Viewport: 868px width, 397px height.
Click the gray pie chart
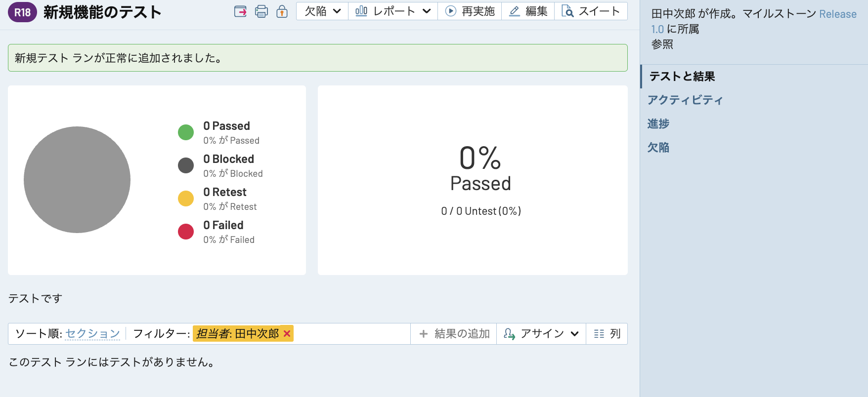tap(77, 180)
